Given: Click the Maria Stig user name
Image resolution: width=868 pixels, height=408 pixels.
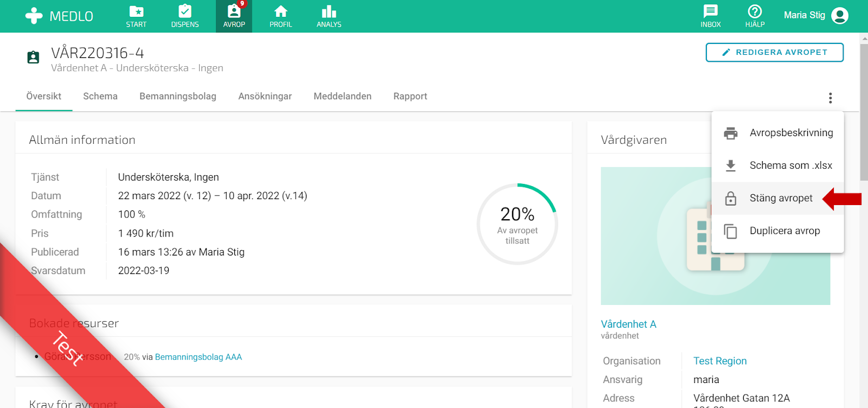Looking at the screenshot, I should coord(805,15).
